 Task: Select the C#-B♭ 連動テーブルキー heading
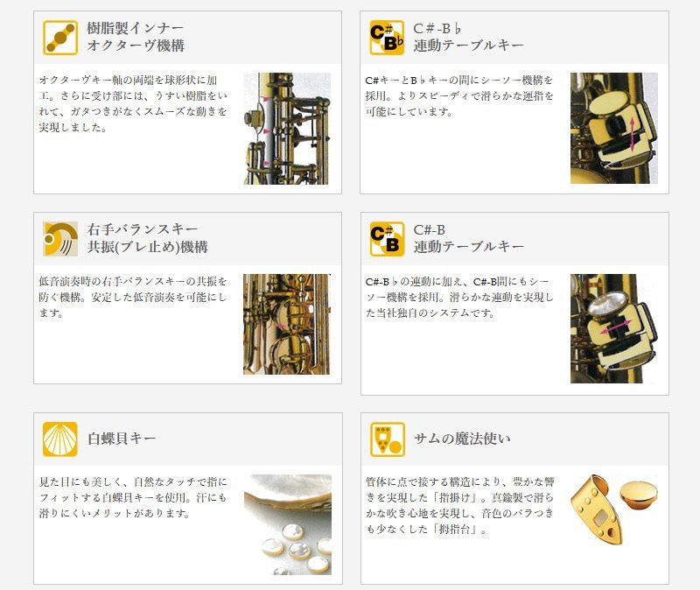pyautogui.click(x=468, y=37)
